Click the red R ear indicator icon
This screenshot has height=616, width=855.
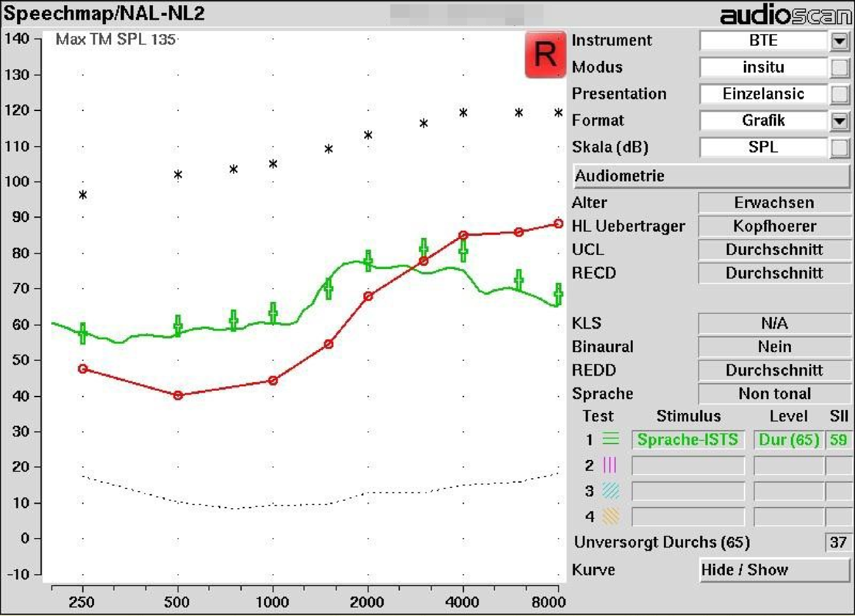545,55
